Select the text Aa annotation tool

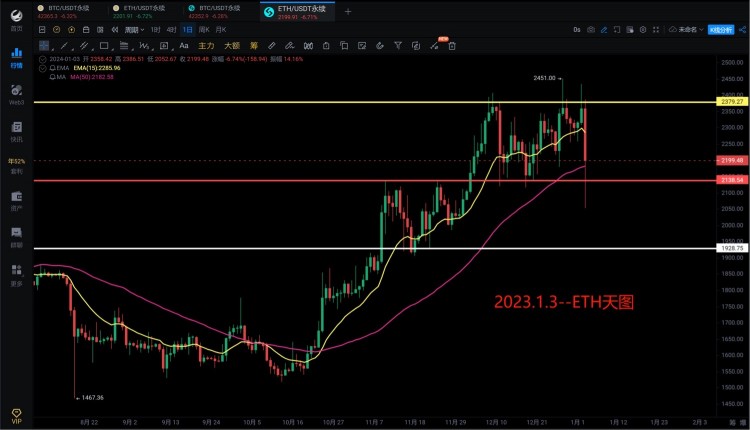pos(184,46)
